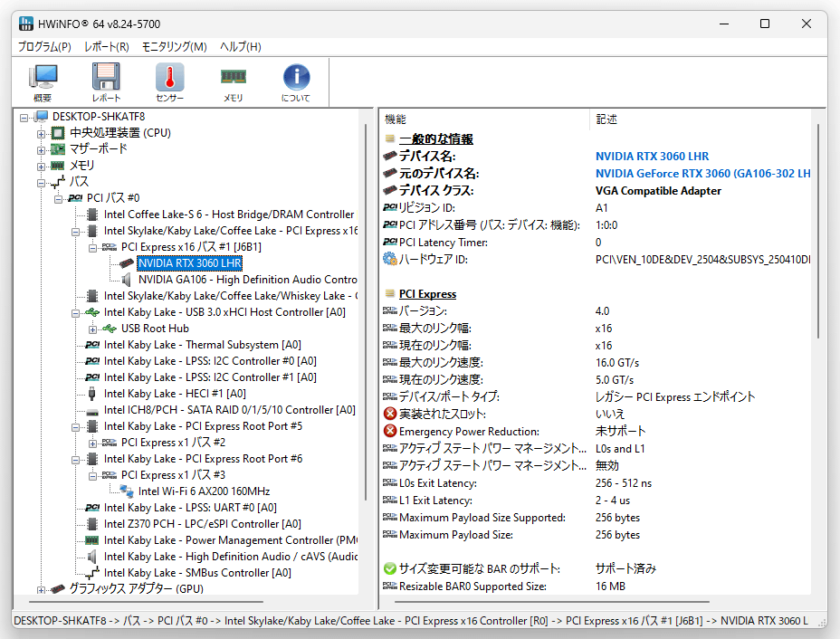Select Intel Coffee Lake-S 6 Host Bridge row

(x=229, y=215)
